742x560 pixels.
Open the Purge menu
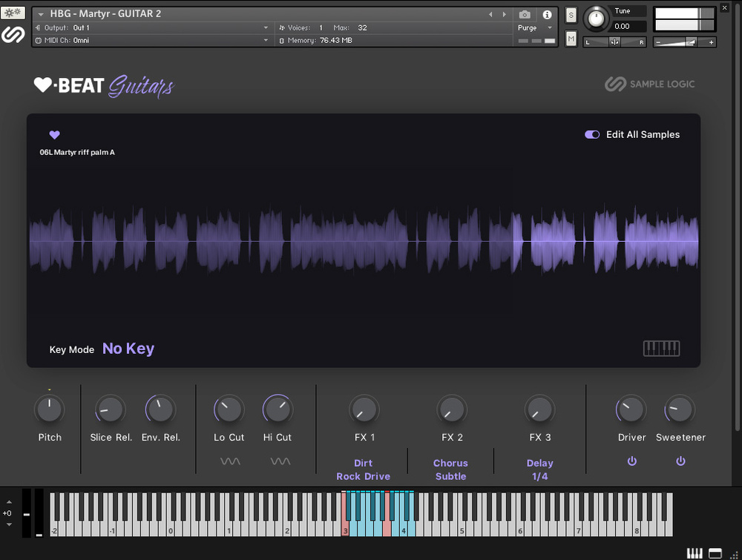click(535, 28)
